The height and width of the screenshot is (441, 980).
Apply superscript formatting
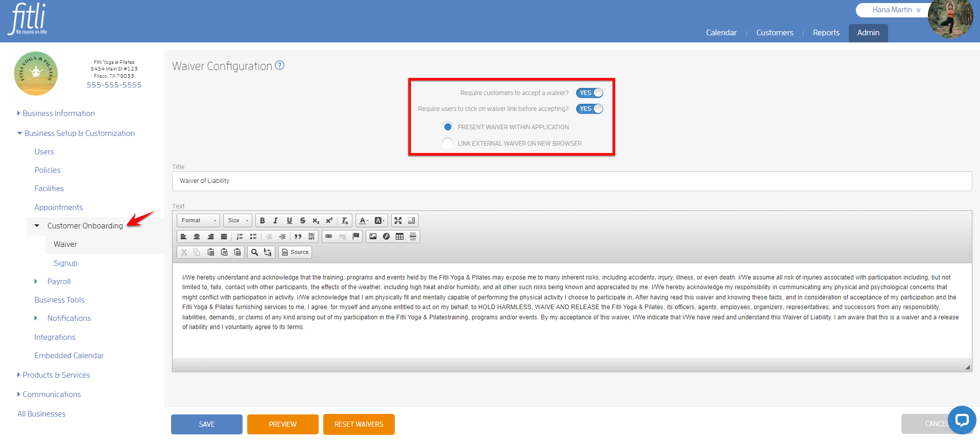329,221
